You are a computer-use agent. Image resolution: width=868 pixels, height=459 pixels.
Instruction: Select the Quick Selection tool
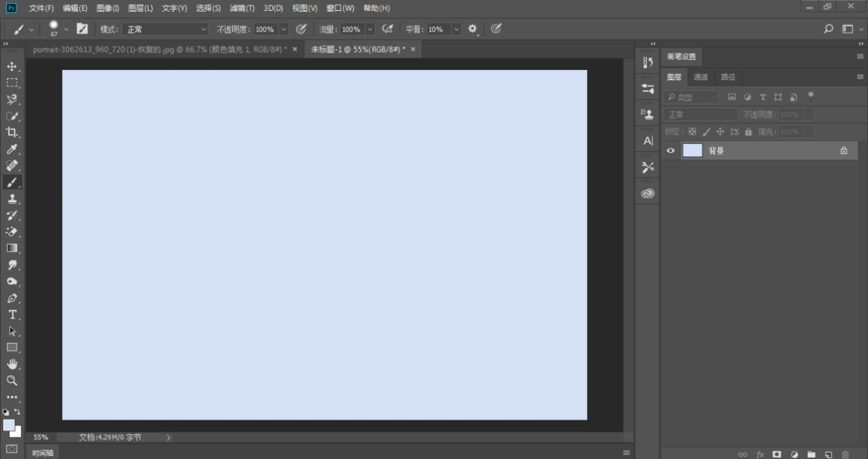12,116
